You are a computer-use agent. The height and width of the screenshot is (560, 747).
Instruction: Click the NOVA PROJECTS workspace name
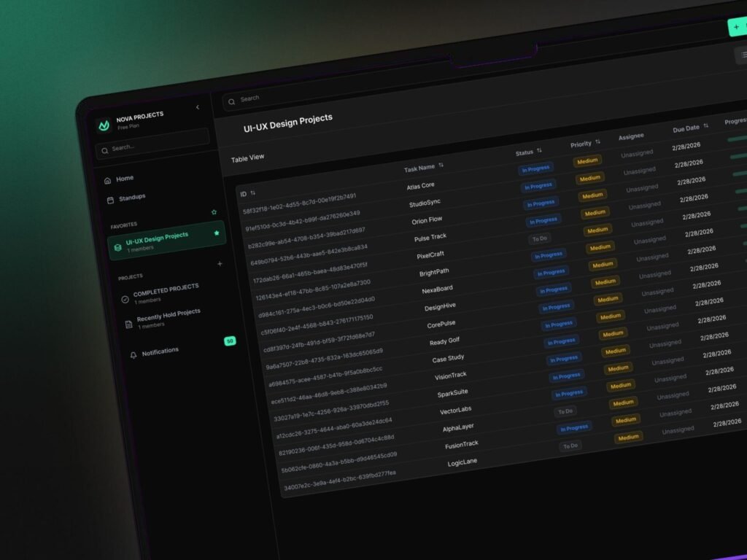140,117
